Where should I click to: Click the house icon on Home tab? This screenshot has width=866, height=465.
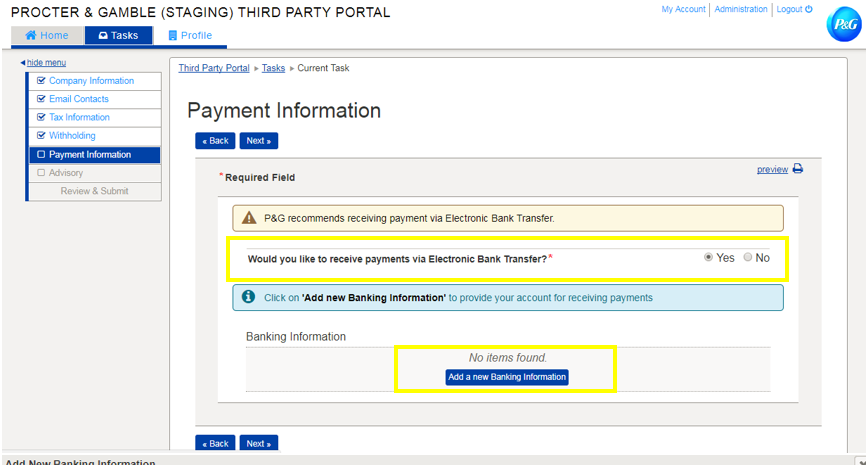pyautogui.click(x=30, y=35)
